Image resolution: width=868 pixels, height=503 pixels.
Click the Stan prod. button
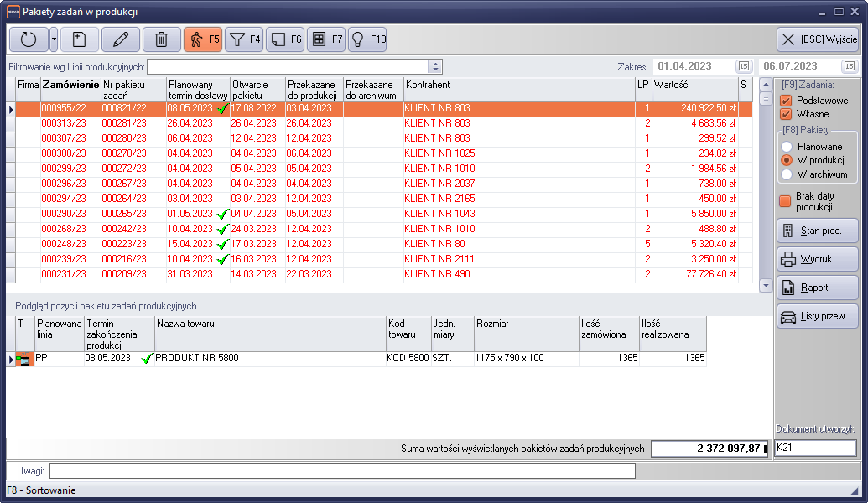[817, 231]
